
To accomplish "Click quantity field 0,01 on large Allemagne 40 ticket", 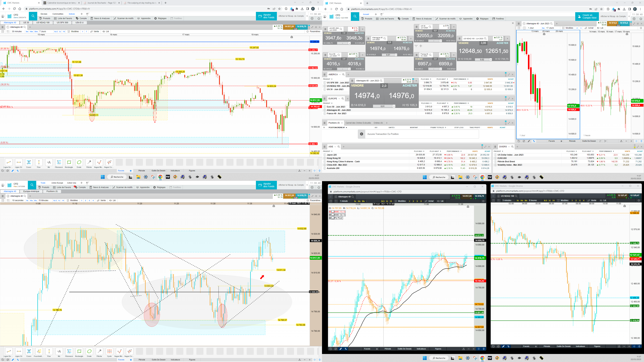I will pyautogui.click(x=383, y=106).
